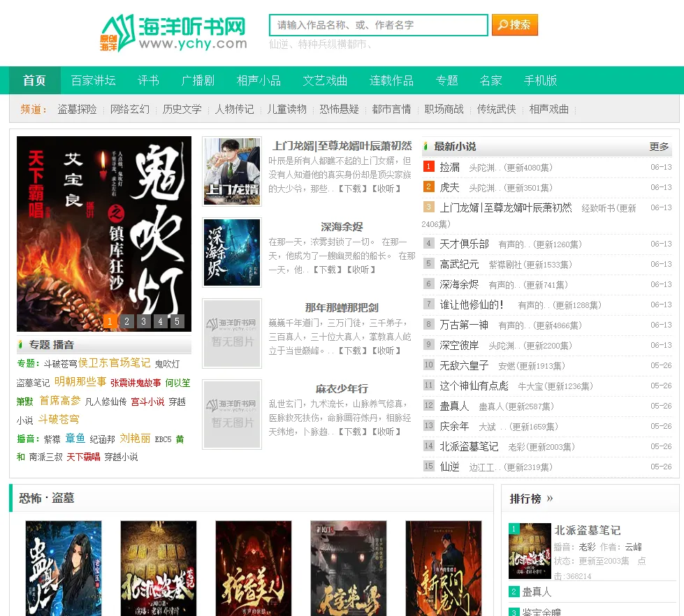This screenshot has height=616, width=684.
Task: Choose the 职场商战 channel
Action: [x=444, y=109]
